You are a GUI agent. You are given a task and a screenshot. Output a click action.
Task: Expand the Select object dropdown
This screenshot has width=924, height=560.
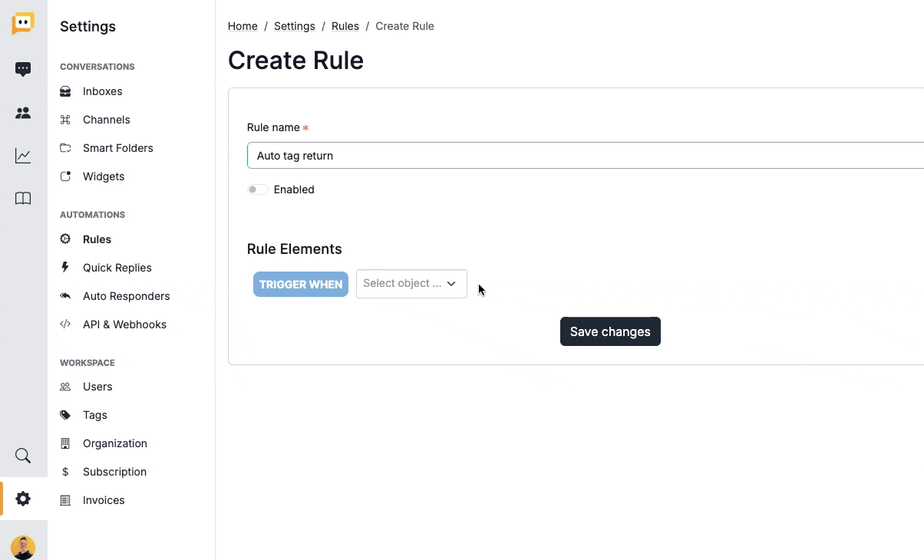pos(411,284)
